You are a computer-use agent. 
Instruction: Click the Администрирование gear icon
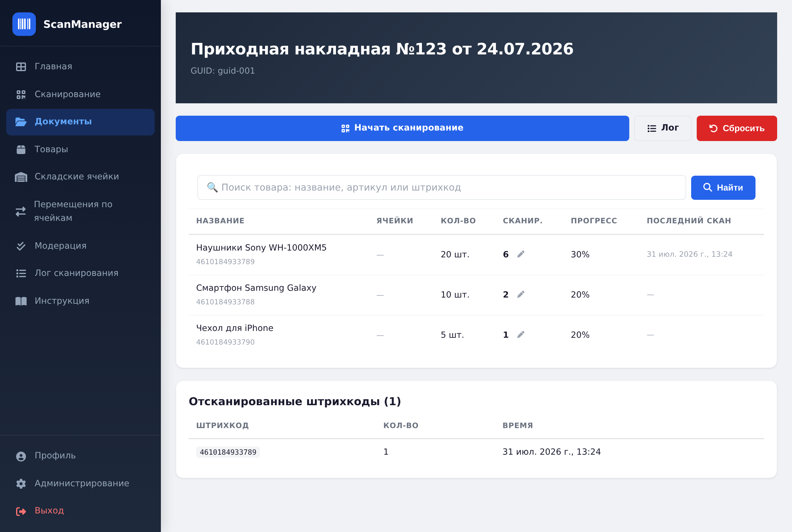(x=21, y=484)
